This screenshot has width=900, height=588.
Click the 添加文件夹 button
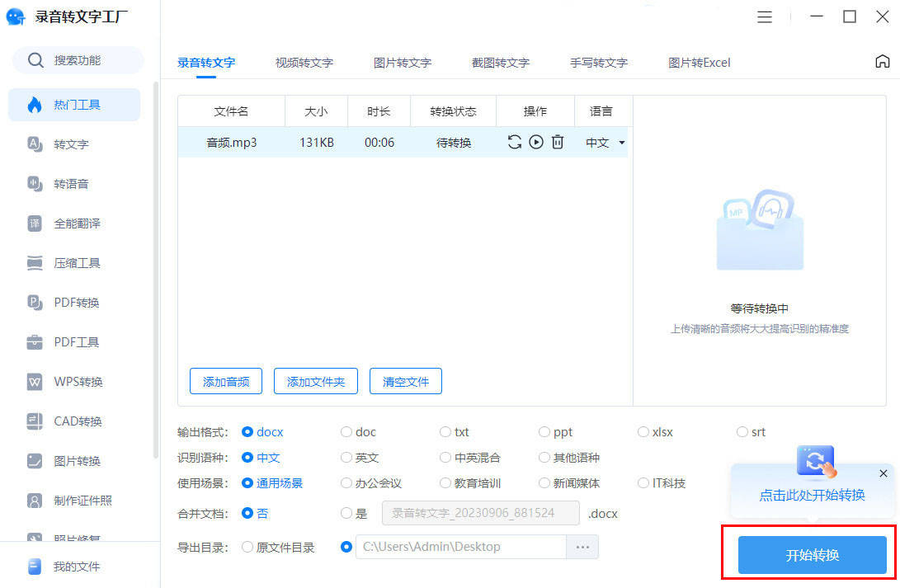coord(316,382)
